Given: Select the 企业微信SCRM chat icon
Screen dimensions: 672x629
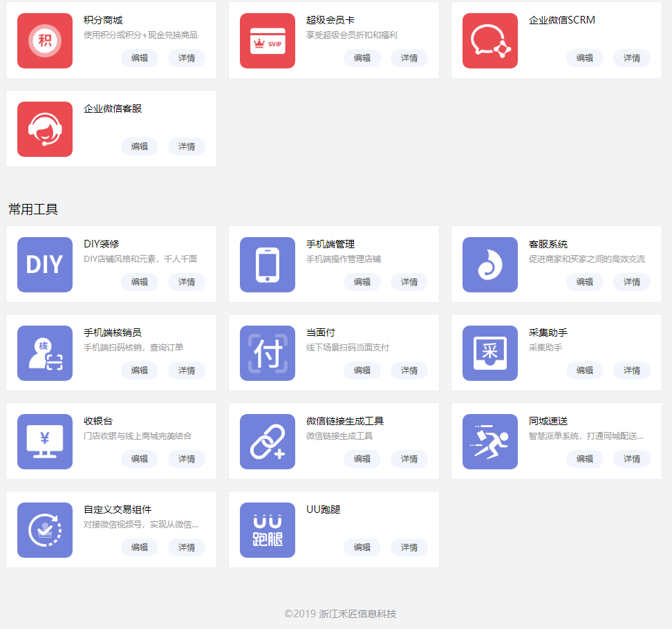Looking at the screenshot, I should click(490, 41).
